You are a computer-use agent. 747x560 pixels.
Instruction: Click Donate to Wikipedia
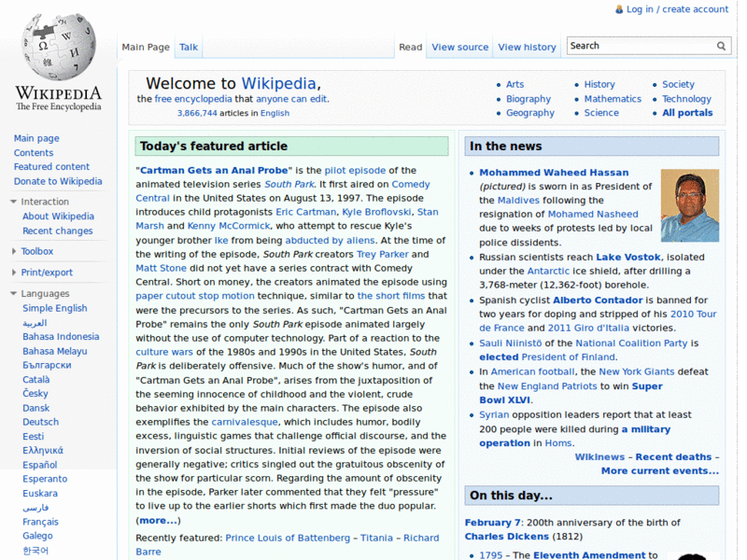[58, 181]
